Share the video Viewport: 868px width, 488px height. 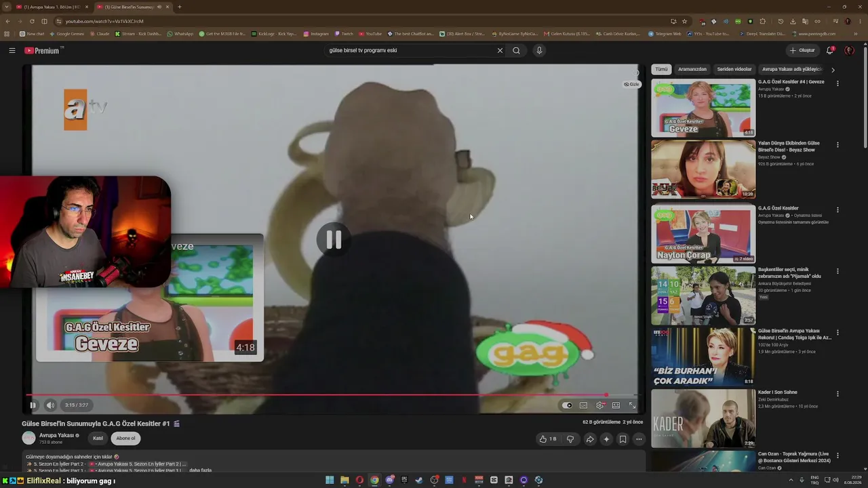coord(590,439)
